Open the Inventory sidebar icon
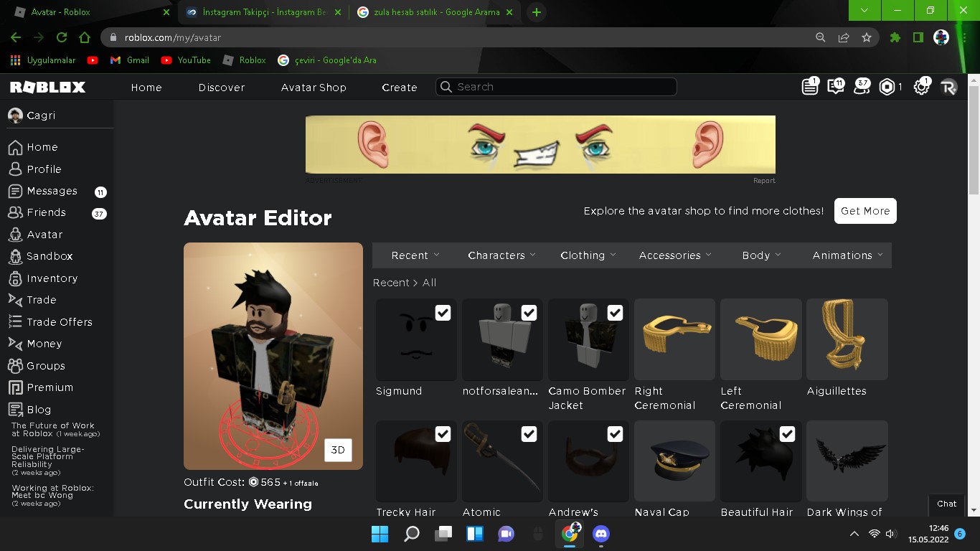 click(15, 278)
